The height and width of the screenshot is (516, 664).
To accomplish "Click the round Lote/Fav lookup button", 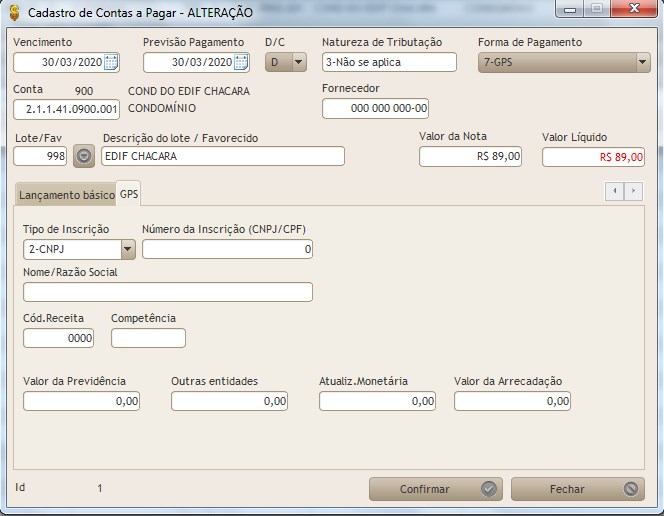I will click(84, 156).
